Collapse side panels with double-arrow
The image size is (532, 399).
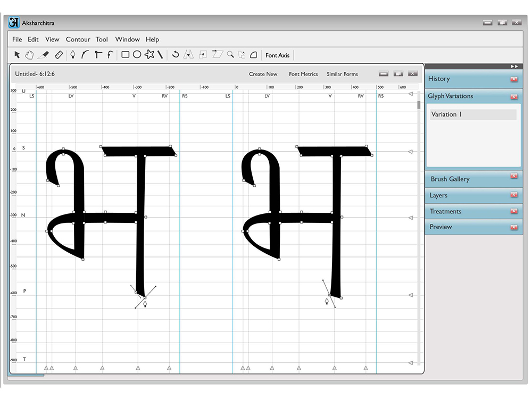coord(514,66)
